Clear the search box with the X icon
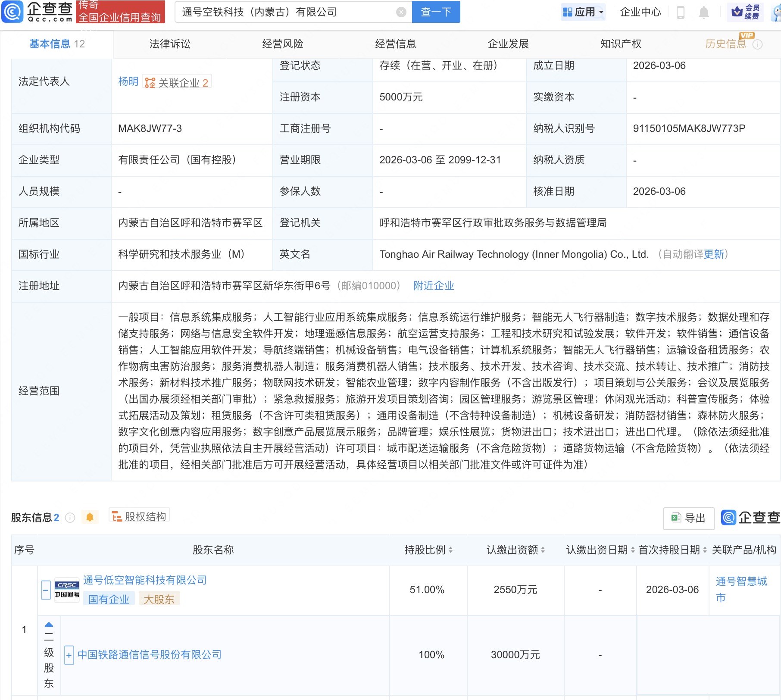This screenshot has height=700, width=781. point(402,12)
